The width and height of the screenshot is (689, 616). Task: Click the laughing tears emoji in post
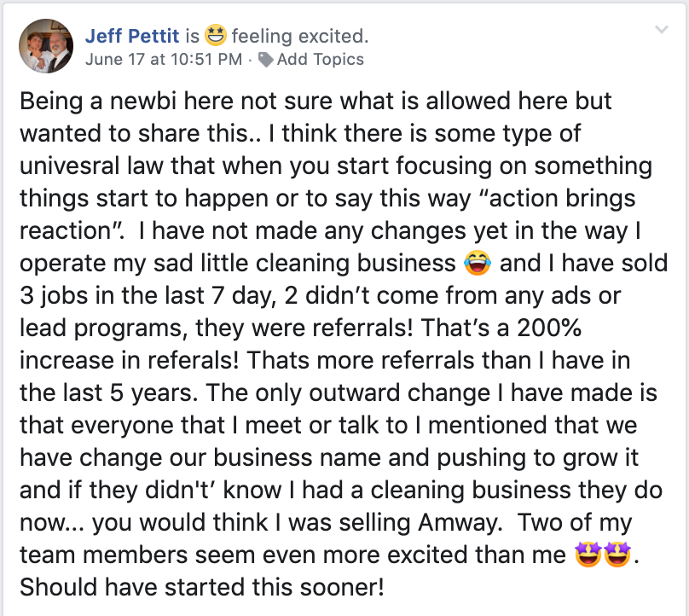pos(478,263)
